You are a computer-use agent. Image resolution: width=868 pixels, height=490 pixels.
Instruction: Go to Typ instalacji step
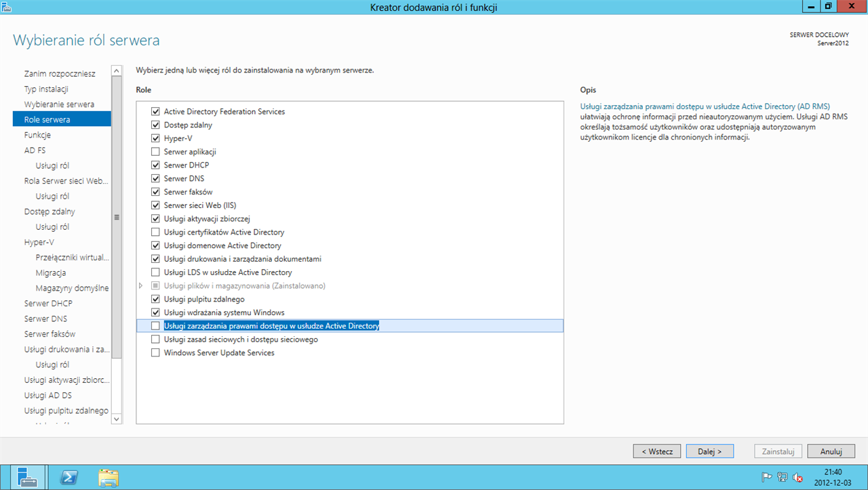click(x=46, y=89)
